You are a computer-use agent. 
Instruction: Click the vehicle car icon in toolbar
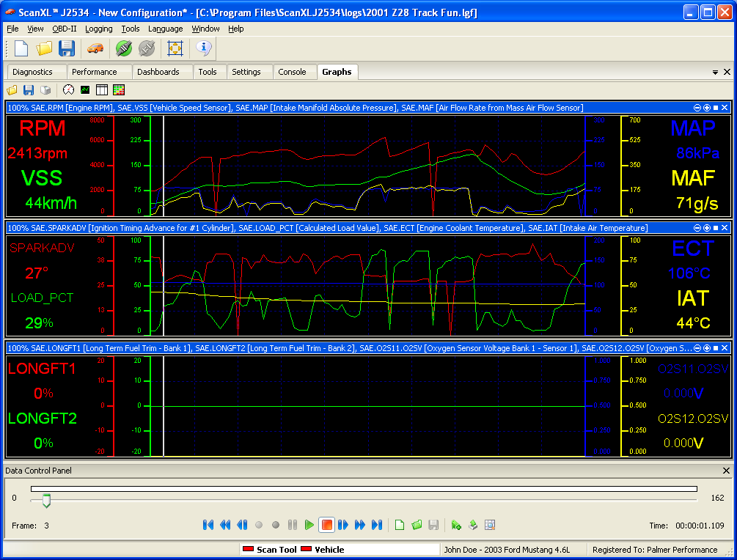[95, 48]
